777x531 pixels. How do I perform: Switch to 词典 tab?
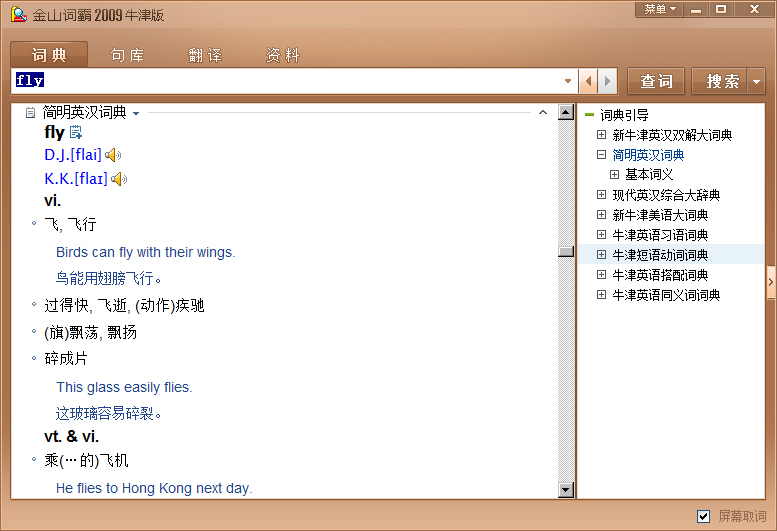click(49, 54)
